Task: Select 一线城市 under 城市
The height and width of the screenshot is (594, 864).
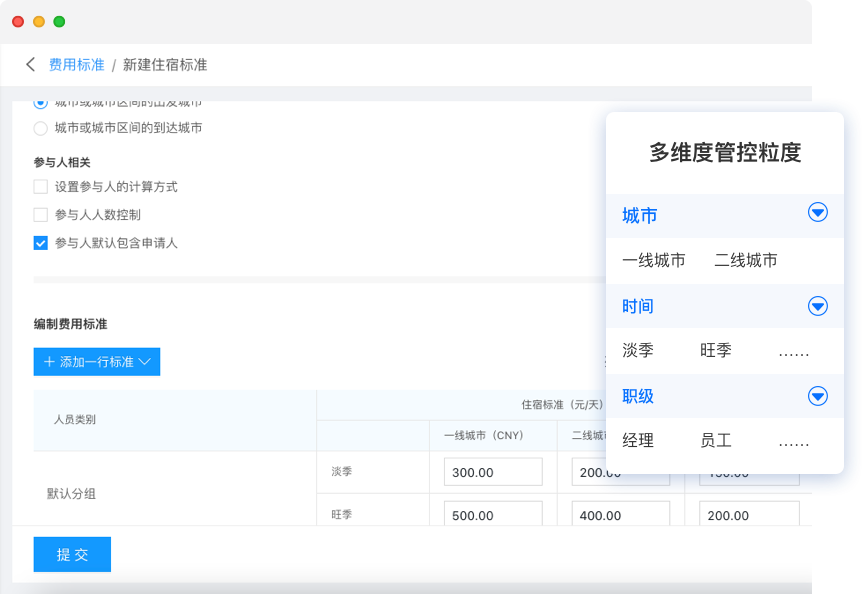Action: click(653, 260)
